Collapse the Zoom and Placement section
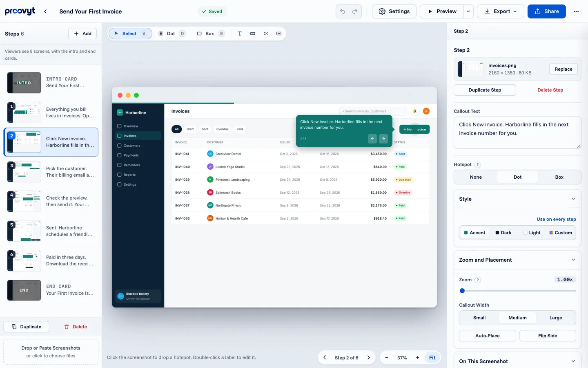 coord(573,260)
